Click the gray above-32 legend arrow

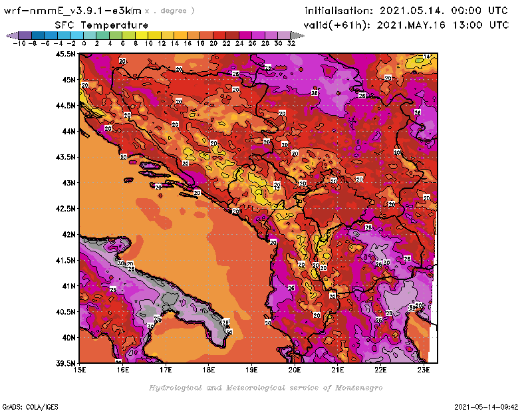pos(297,35)
